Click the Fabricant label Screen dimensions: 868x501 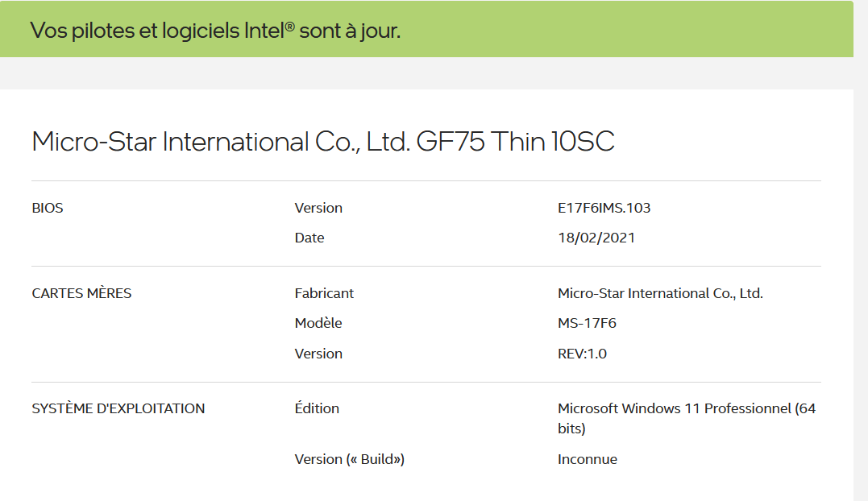coord(324,293)
